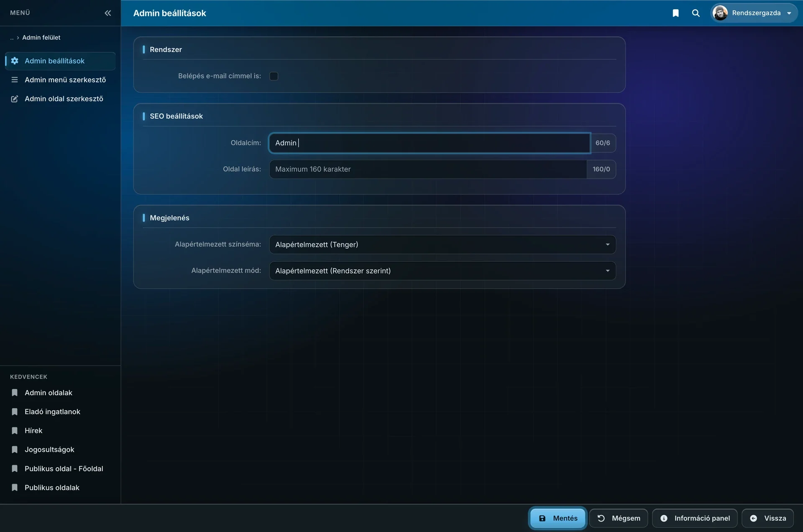This screenshot has height=532, width=803.
Task: Click into the Oldalcím input field
Action: (x=430, y=143)
